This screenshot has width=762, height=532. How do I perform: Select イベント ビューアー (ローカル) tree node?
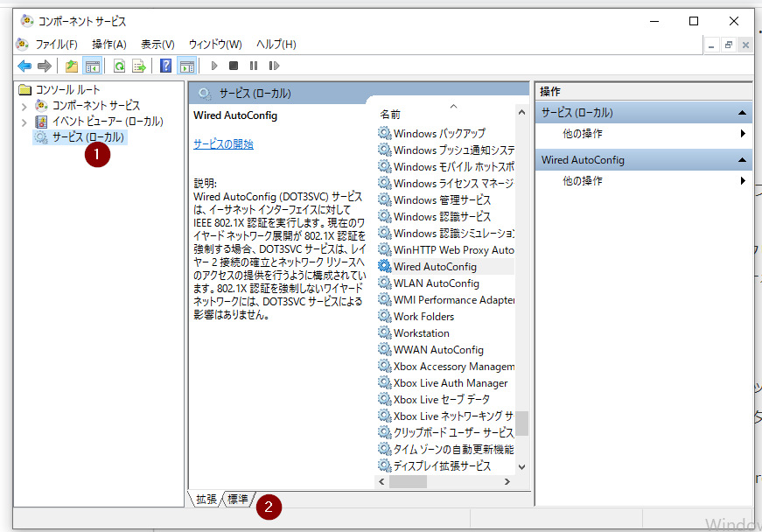[108, 121]
